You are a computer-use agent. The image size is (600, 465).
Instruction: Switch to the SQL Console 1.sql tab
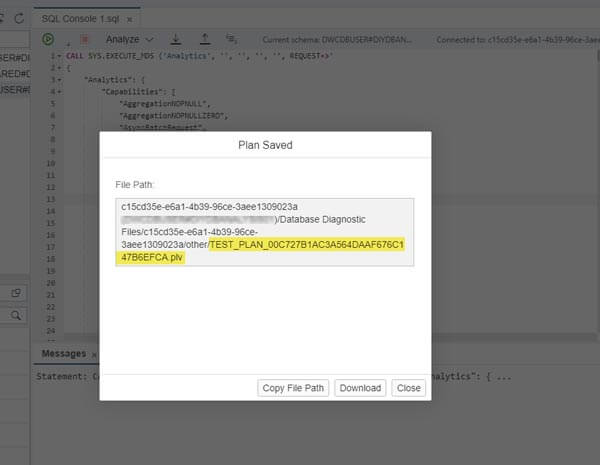pyautogui.click(x=80, y=19)
